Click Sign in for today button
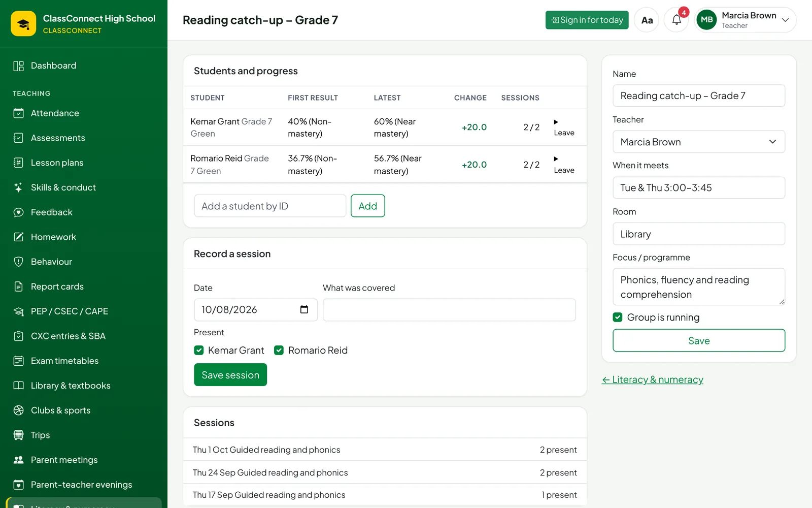The width and height of the screenshot is (812, 508). (x=587, y=20)
